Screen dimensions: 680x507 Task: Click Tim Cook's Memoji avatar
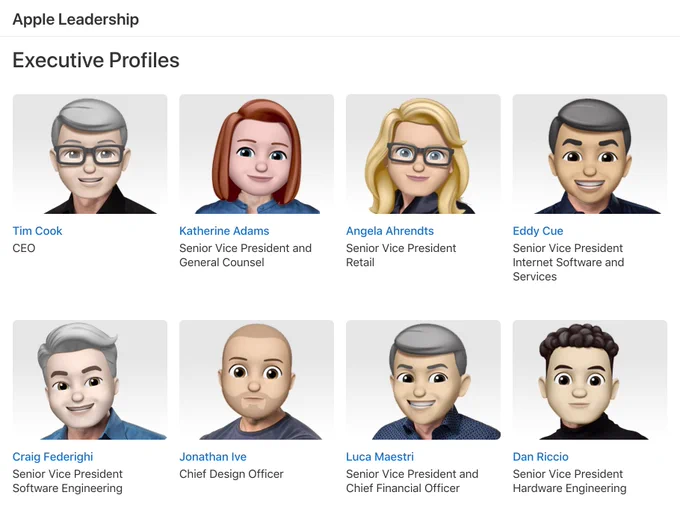90,154
